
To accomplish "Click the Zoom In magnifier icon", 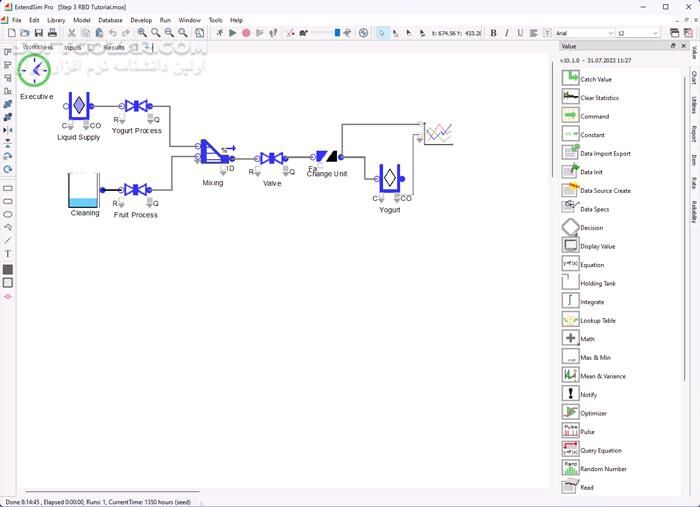I will tap(142, 33).
